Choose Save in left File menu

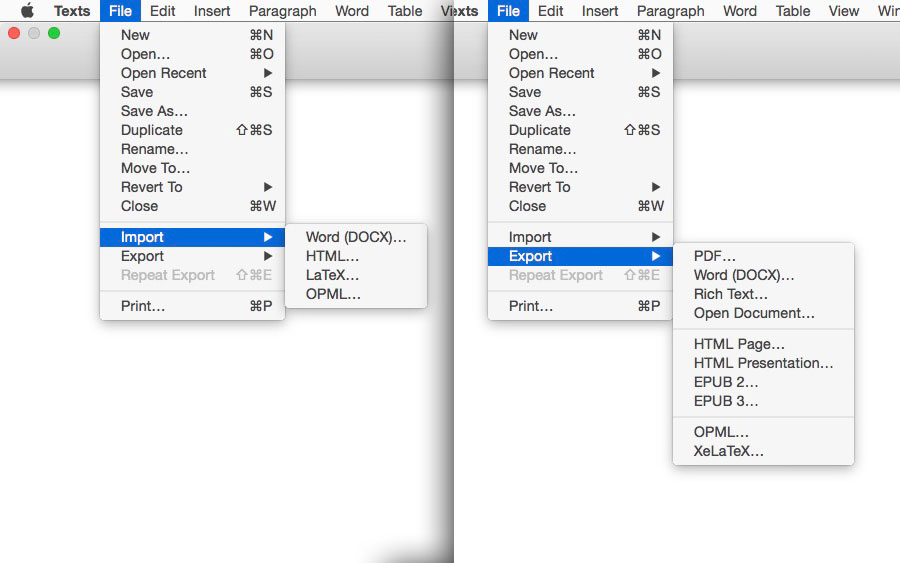192,92
